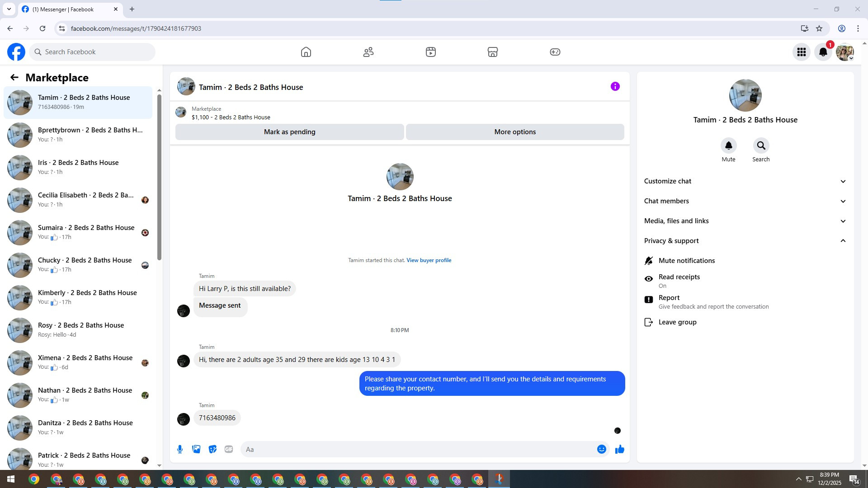Open the emoji picker in composer
The width and height of the screenshot is (868, 488).
[x=601, y=449]
